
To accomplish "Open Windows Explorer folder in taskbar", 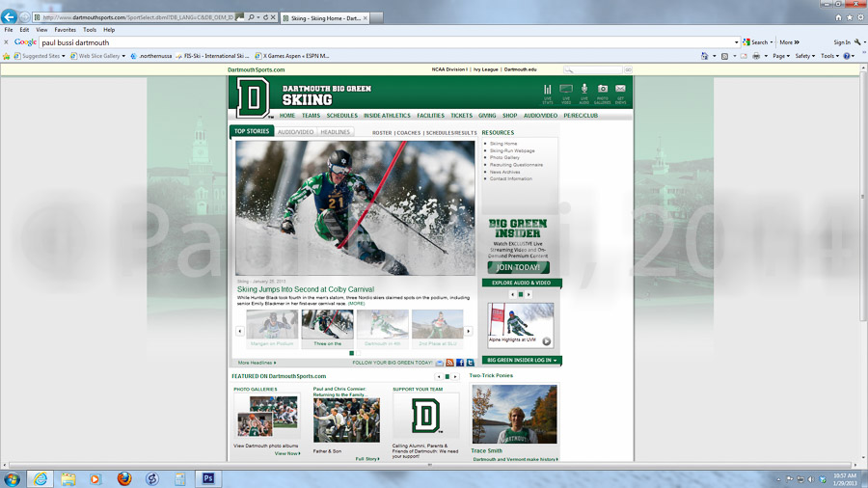I will (x=68, y=478).
